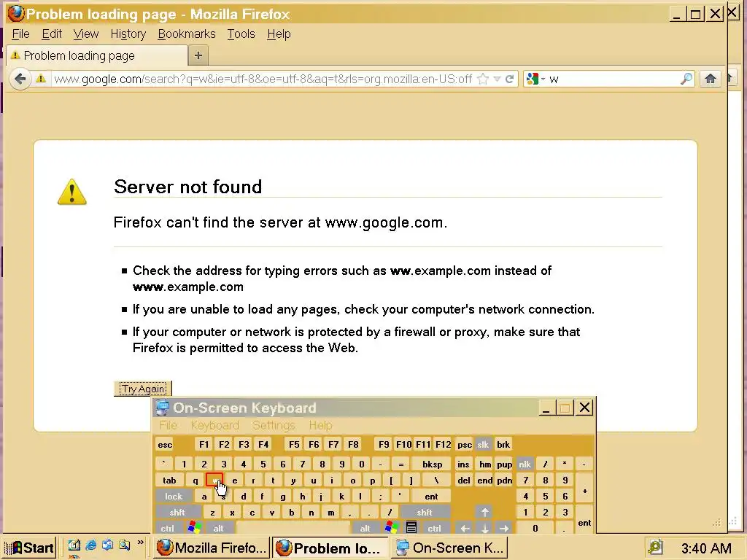Tap the left arrow key
The width and height of the screenshot is (747, 560).
point(465,528)
